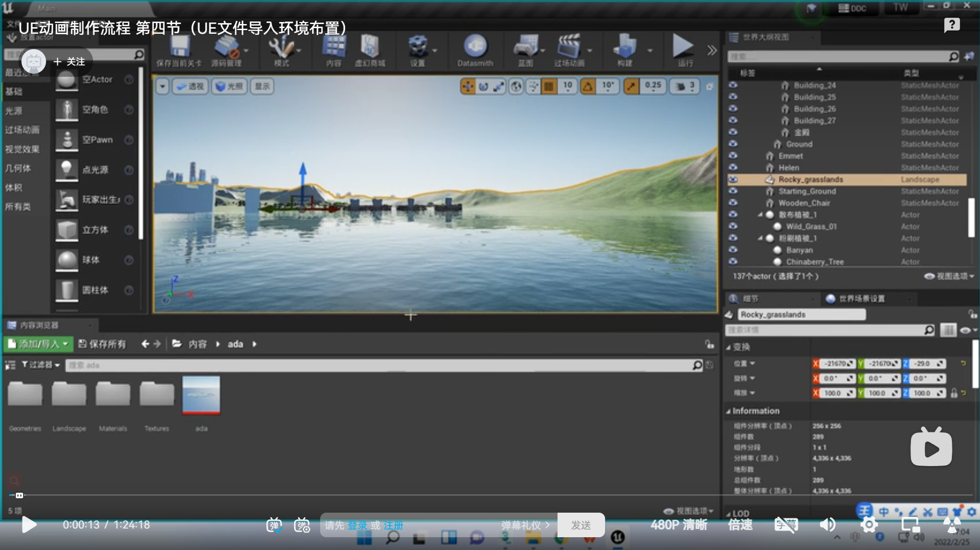The image size is (980, 550).
Task: Click the World Outliner vertical scrollbar
Action: 971,217
